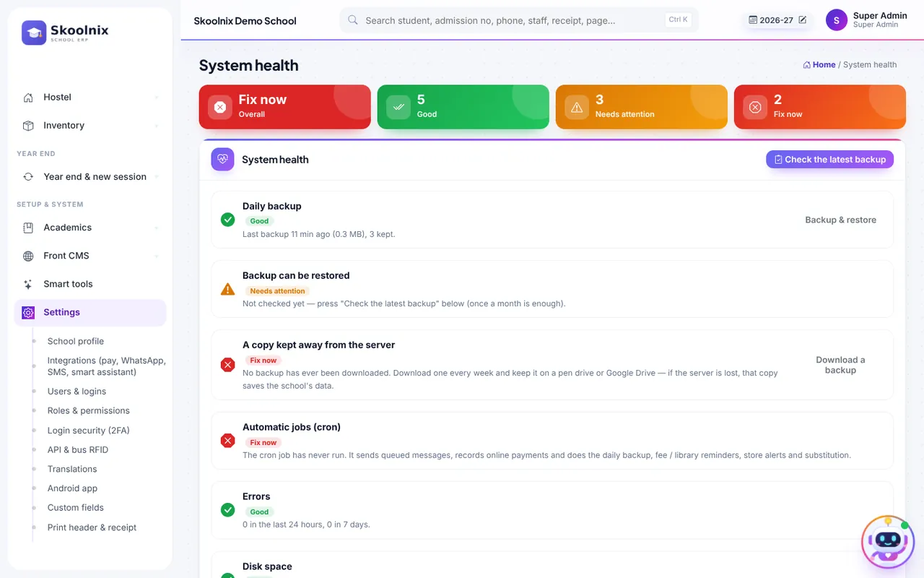The image size is (924, 578).
Task: Click the magnifier icon in search bar
Action: (353, 20)
